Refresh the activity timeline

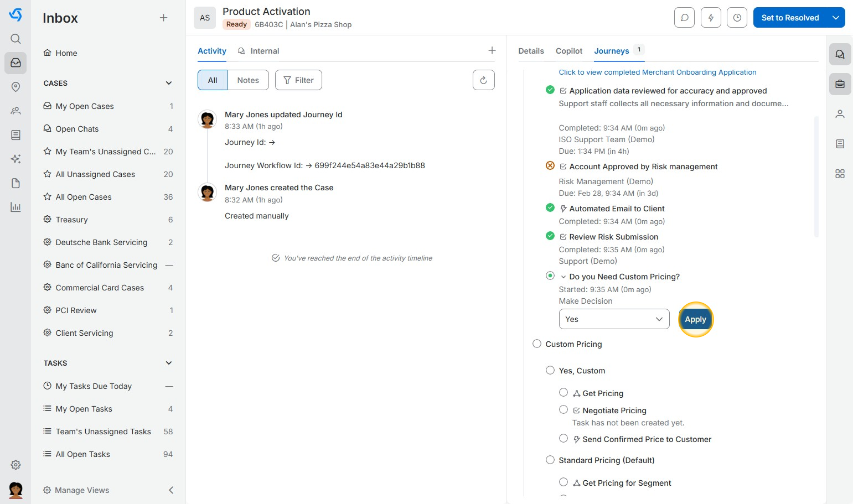click(x=483, y=80)
